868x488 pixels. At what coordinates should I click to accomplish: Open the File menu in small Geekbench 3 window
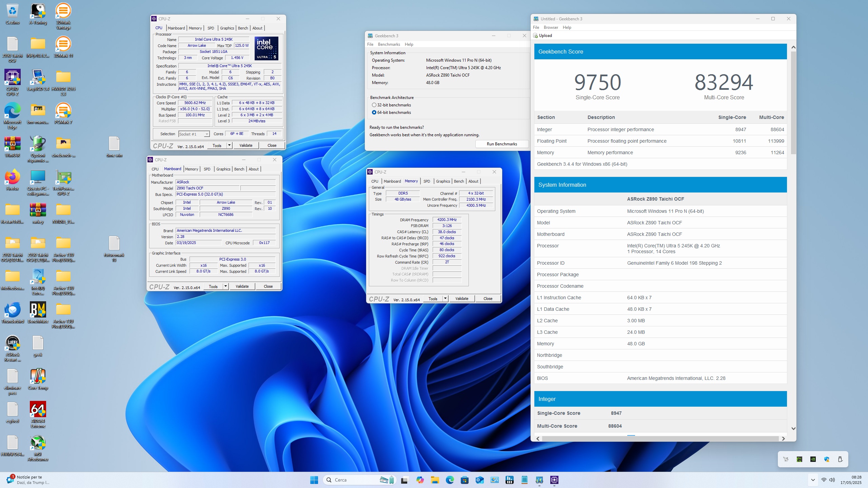pos(370,44)
